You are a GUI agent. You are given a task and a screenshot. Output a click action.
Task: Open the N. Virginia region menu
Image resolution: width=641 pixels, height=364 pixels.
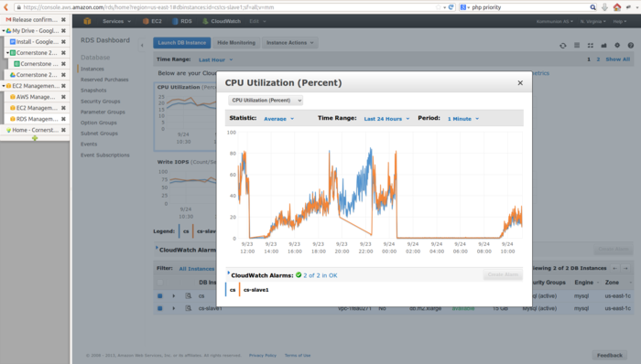click(592, 21)
